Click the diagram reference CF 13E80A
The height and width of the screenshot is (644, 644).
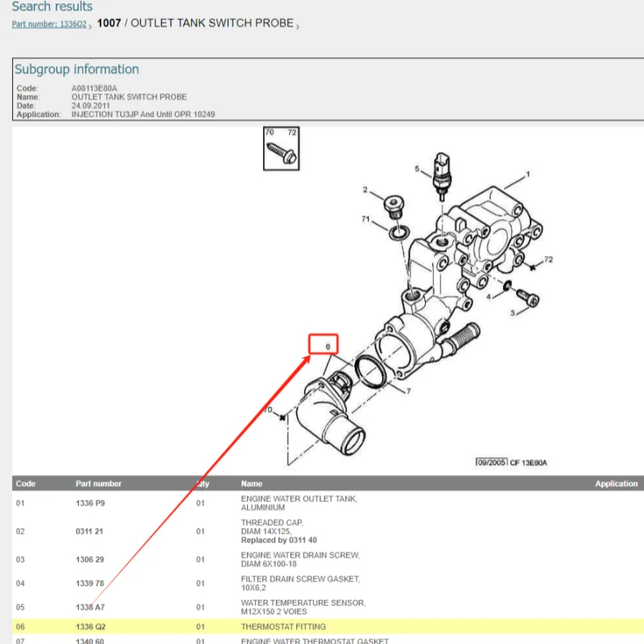click(x=528, y=463)
